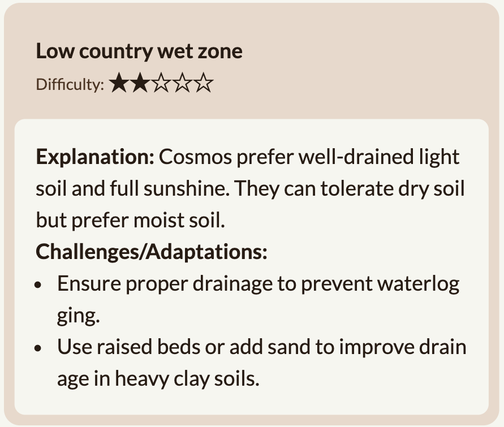This screenshot has width=504, height=427.
Task: Click the 'Challenges/Adaptations:' heading
Action: click(152, 252)
